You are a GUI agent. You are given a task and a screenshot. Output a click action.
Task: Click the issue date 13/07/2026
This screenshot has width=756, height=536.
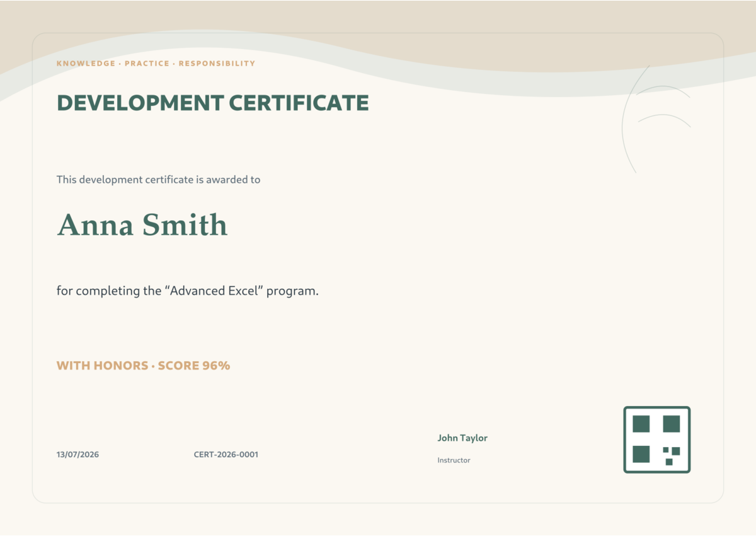(77, 455)
